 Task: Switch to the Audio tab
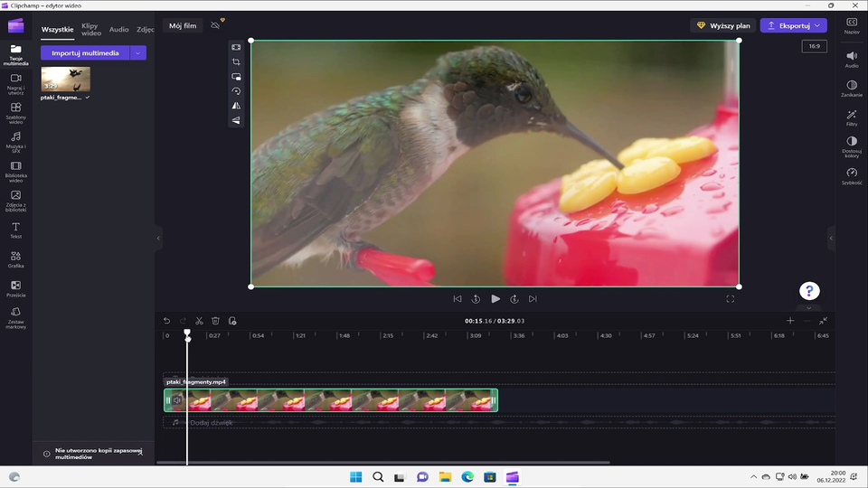click(119, 29)
